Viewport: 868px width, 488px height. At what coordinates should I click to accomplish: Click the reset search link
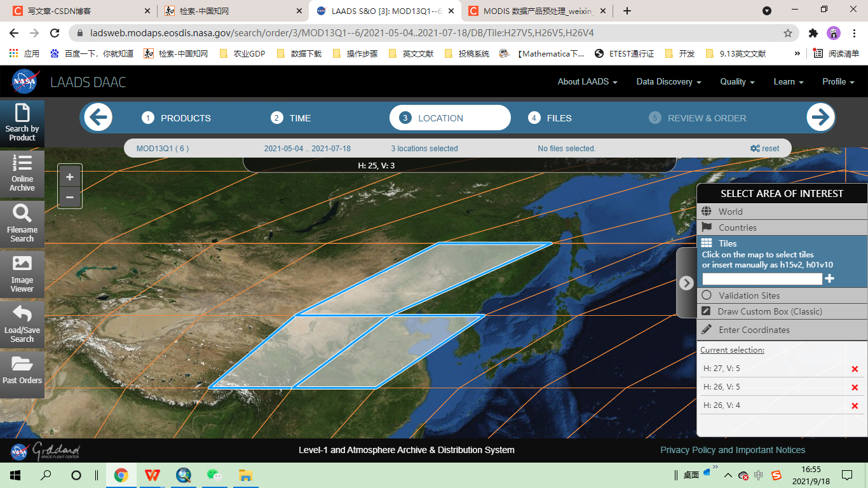pos(765,148)
